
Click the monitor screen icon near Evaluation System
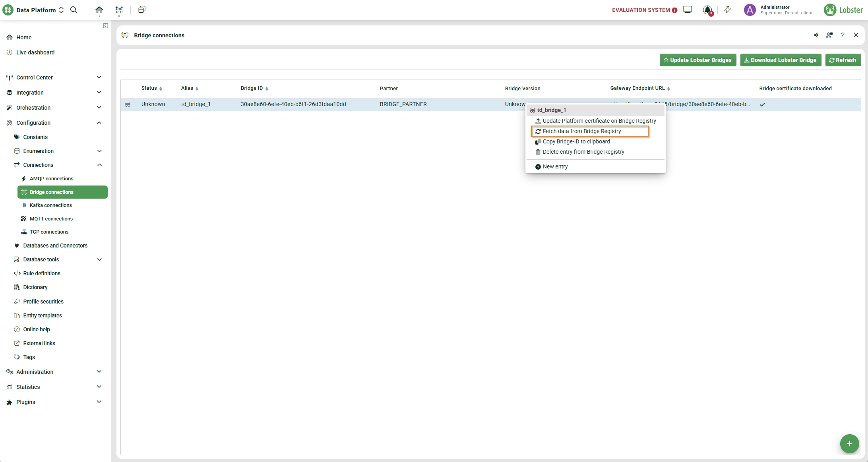(688, 10)
